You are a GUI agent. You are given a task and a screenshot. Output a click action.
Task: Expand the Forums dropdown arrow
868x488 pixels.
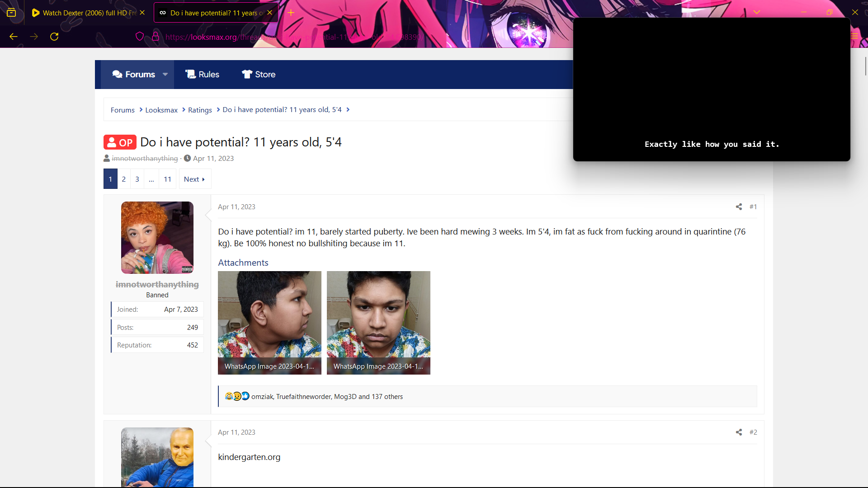pos(165,75)
